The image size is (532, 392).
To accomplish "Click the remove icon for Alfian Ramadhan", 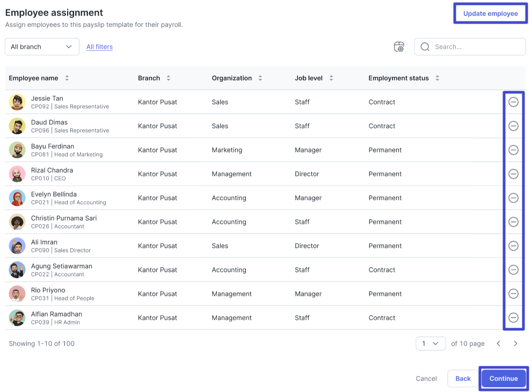I will point(513,317).
